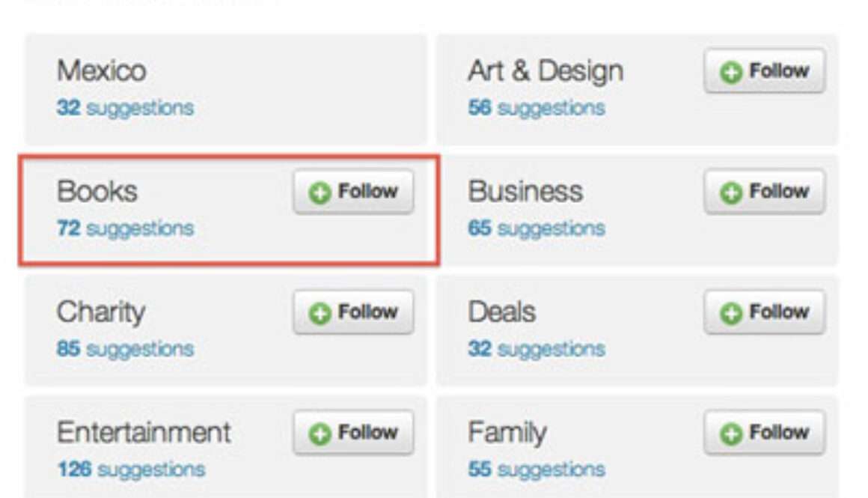This screenshot has width=868, height=498.
Task: Open the Books category heading
Action: pos(97,192)
